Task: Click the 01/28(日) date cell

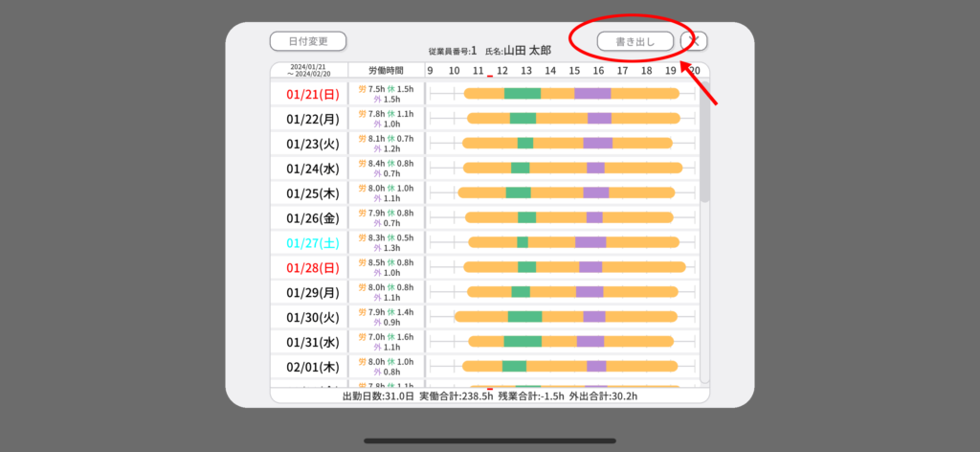Action: pos(308,267)
